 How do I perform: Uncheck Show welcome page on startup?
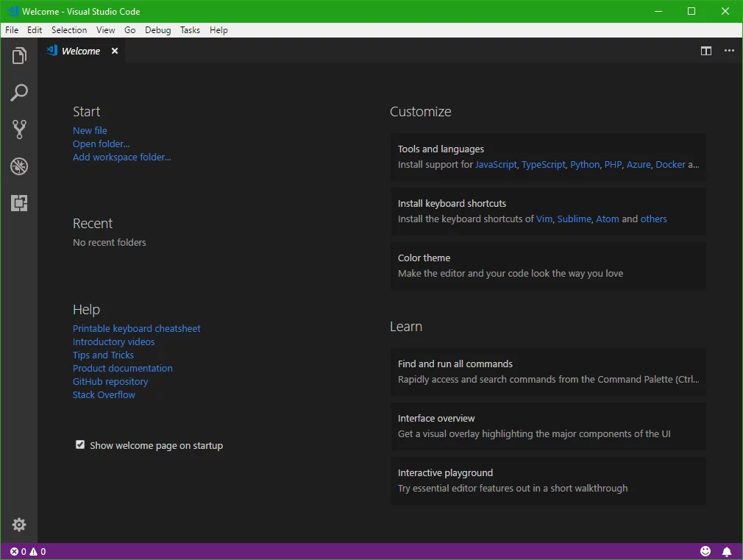point(80,445)
